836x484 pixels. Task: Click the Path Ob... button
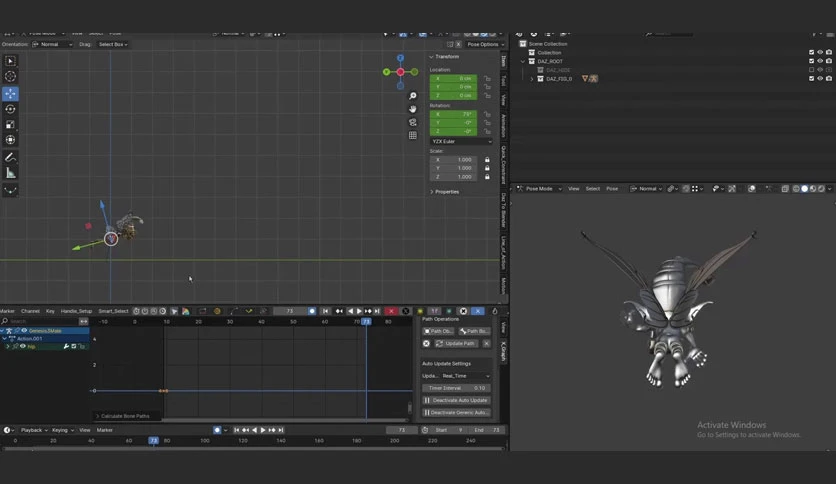click(438, 331)
